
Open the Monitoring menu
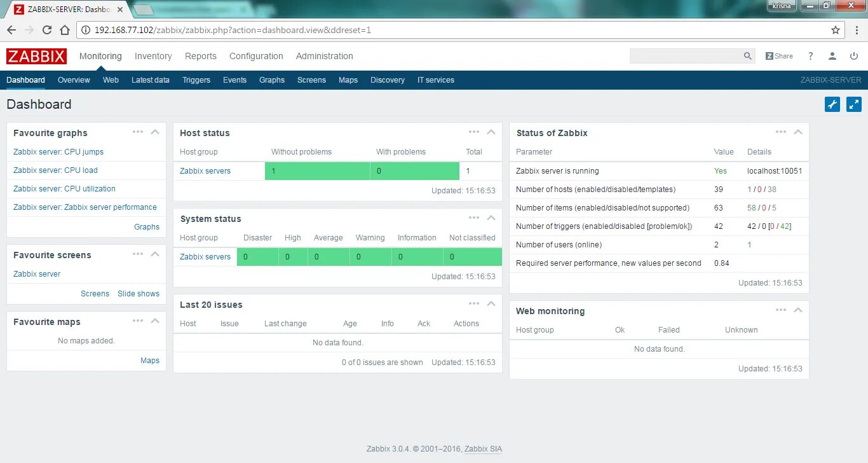coord(100,56)
